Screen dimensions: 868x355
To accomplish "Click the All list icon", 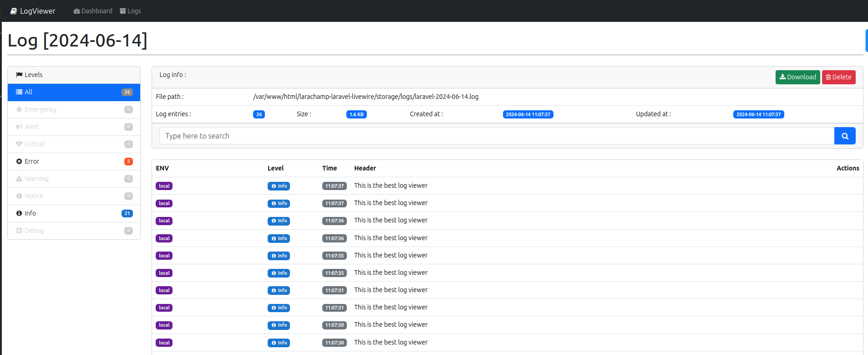I will coord(19,92).
